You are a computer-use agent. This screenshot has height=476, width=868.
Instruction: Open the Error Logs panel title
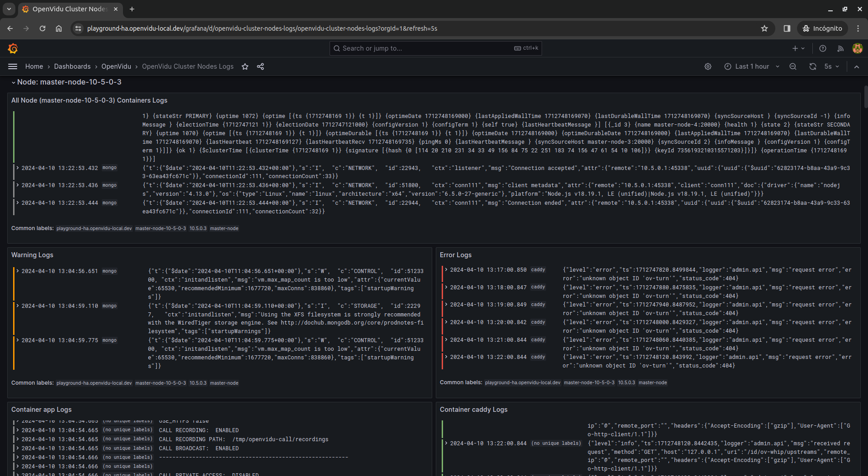pos(455,255)
